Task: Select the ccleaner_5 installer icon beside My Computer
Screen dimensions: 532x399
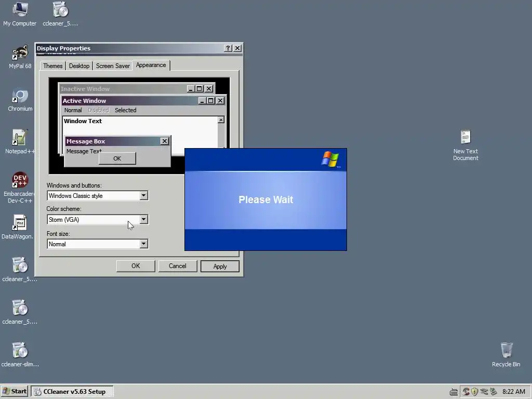Action: (60, 14)
